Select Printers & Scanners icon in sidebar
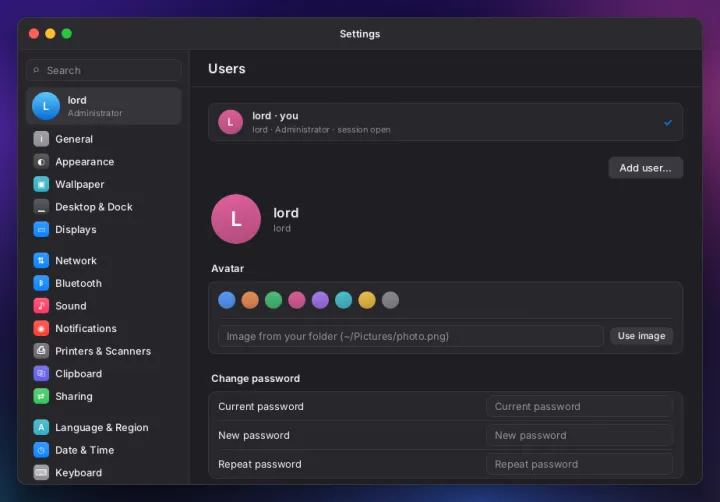The image size is (720, 502). (x=41, y=351)
